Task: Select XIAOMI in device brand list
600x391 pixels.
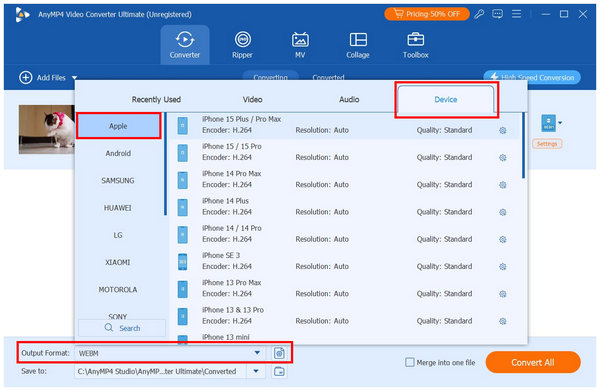Action: 118,262
